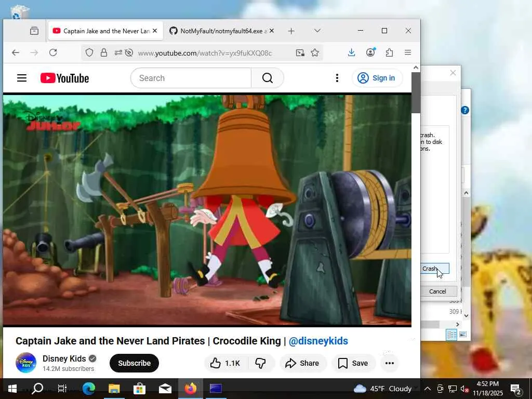Open the Firefox application menu
This screenshot has height=399, width=532.
[408, 52]
